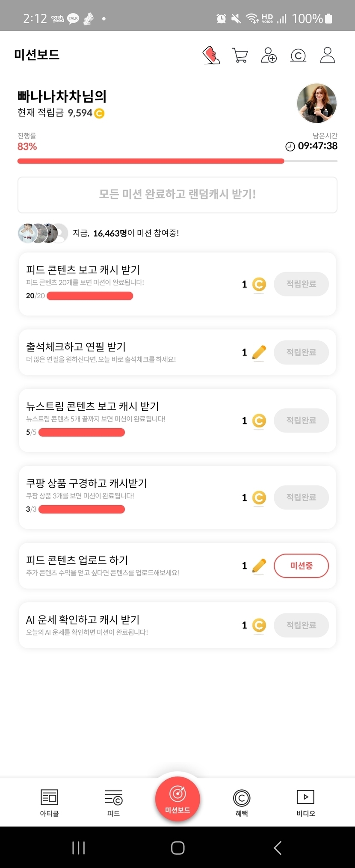Tap the participant avatars group
Viewport: 355px width, 868px height.
(x=43, y=233)
